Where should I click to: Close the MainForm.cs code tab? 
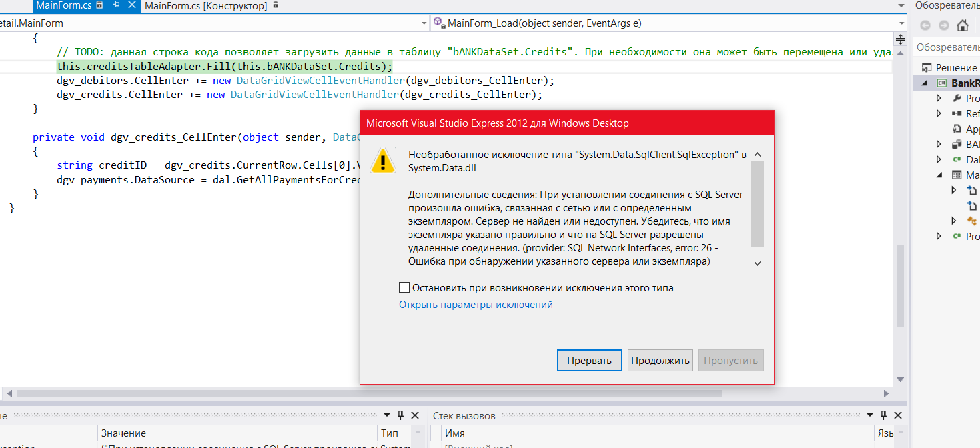[131, 5]
